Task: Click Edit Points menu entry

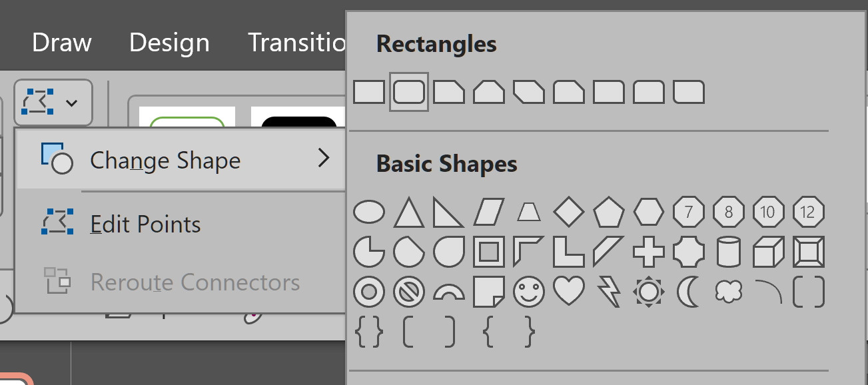Action: [145, 224]
